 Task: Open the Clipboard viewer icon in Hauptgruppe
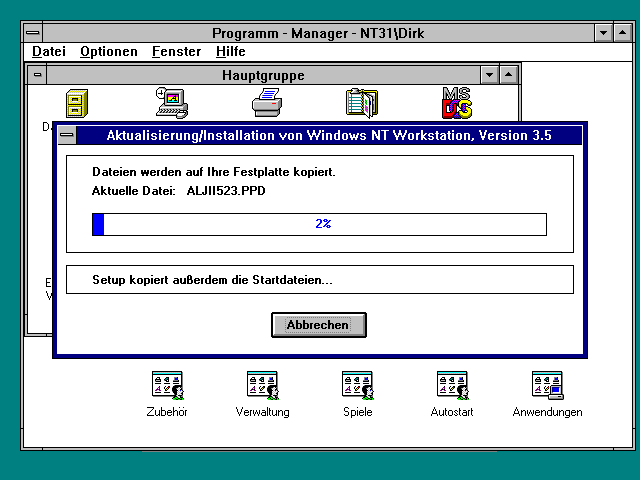(362, 103)
